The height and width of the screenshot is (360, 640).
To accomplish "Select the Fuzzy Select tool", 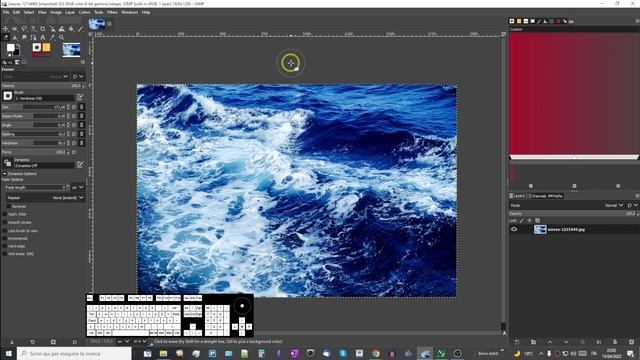I will [33, 29].
